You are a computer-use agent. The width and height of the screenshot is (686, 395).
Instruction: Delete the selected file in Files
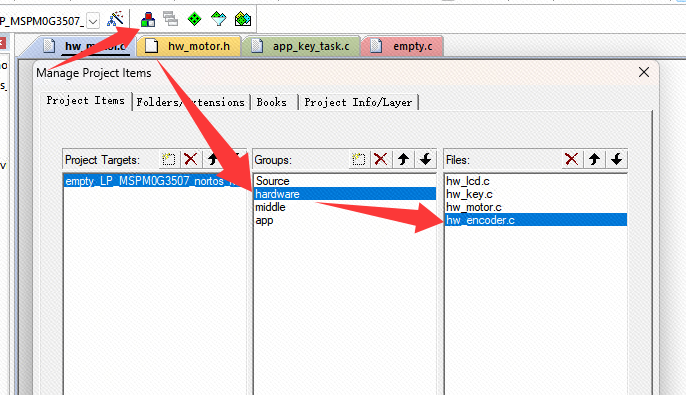(x=572, y=159)
